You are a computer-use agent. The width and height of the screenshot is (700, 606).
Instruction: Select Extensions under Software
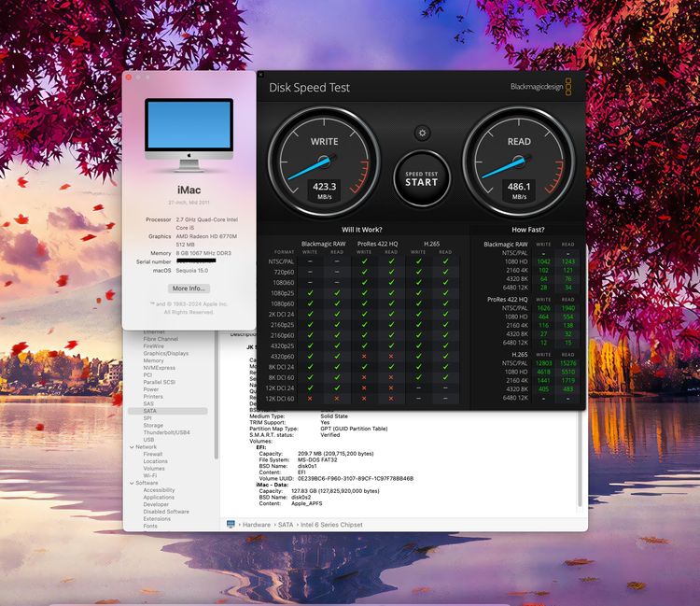[157, 519]
